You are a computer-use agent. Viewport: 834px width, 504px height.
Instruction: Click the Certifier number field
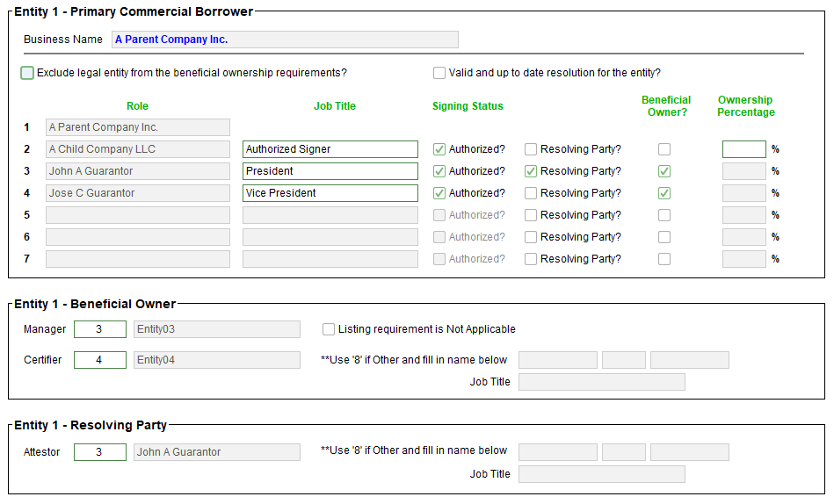click(x=99, y=360)
